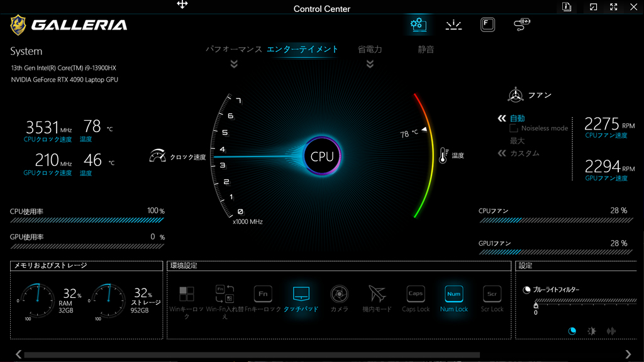Toggle Scr Lock
This screenshot has width=644, height=362.
(492, 293)
